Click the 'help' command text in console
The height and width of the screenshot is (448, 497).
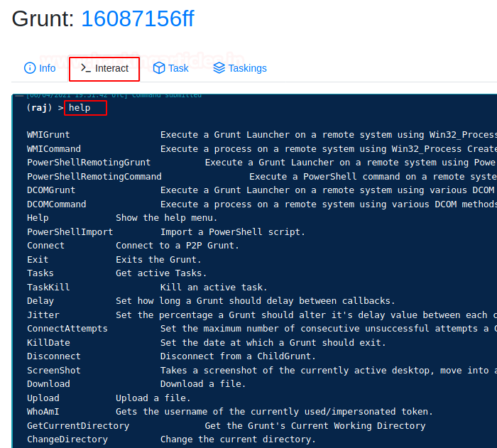(x=80, y=108)
